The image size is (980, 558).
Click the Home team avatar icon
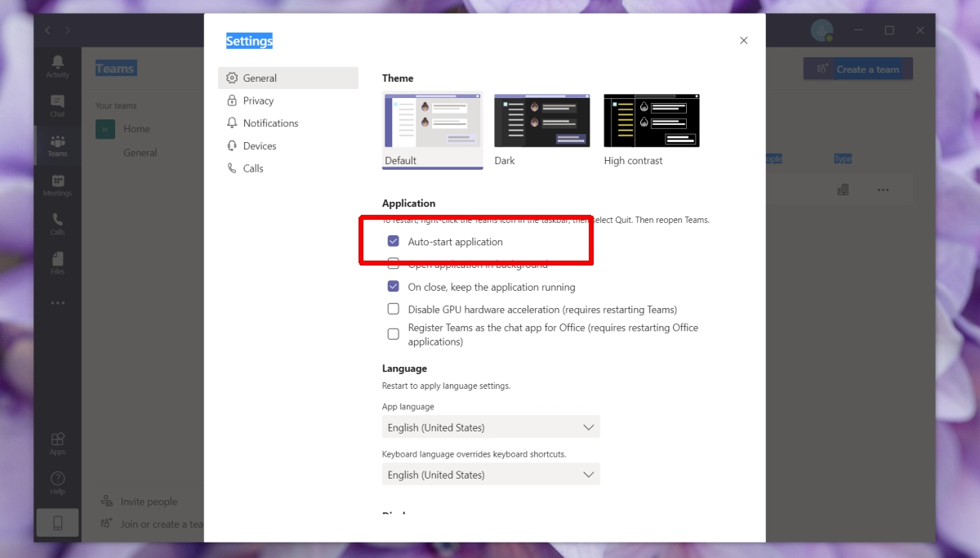point(105,129)
